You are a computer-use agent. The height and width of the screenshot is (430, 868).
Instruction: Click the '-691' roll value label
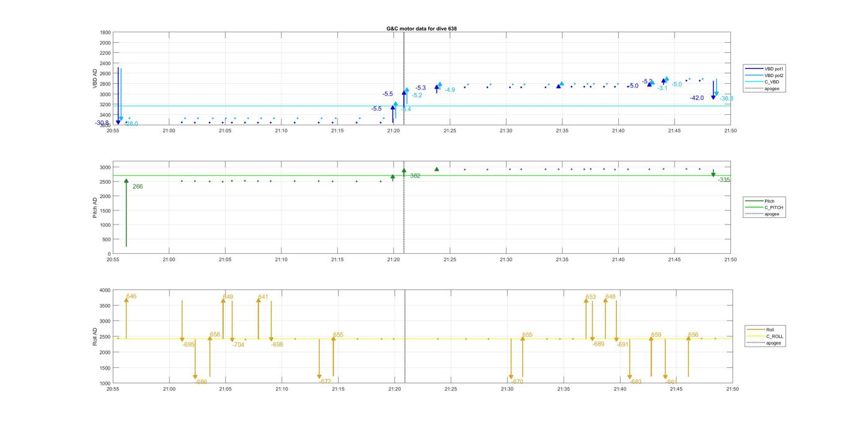tap(622, 344)
